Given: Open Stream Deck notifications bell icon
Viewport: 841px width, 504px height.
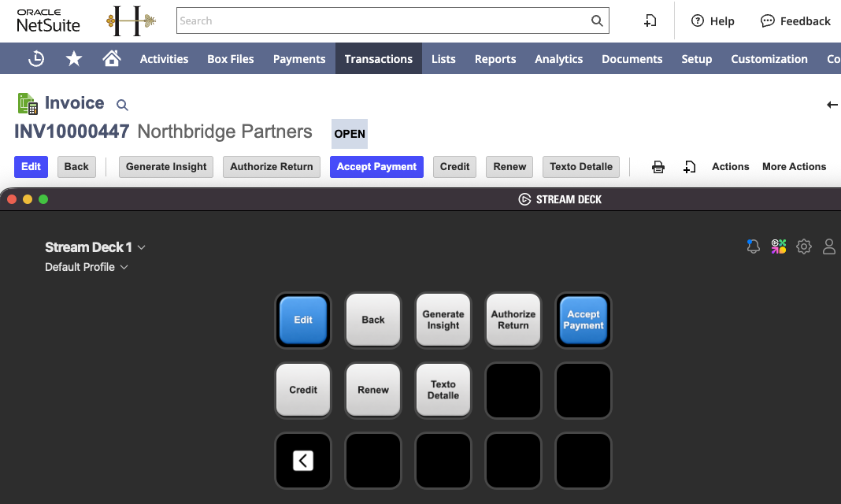Looking at the screenshot, I should pyautogui.click(x=753, y=246).
